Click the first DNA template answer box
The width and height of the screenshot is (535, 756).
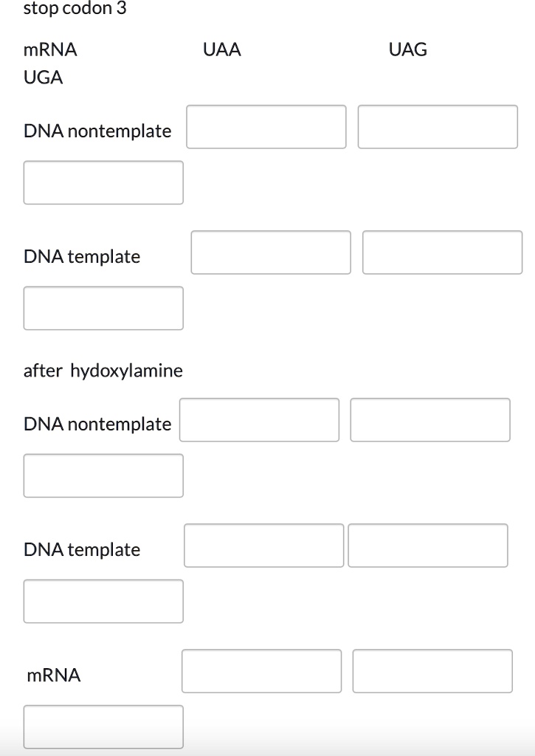[270, 252]
